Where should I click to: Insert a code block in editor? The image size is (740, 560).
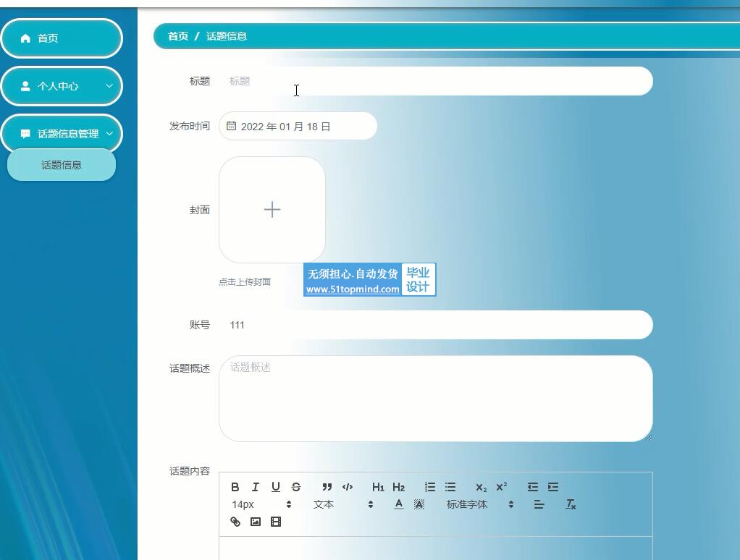348,487
